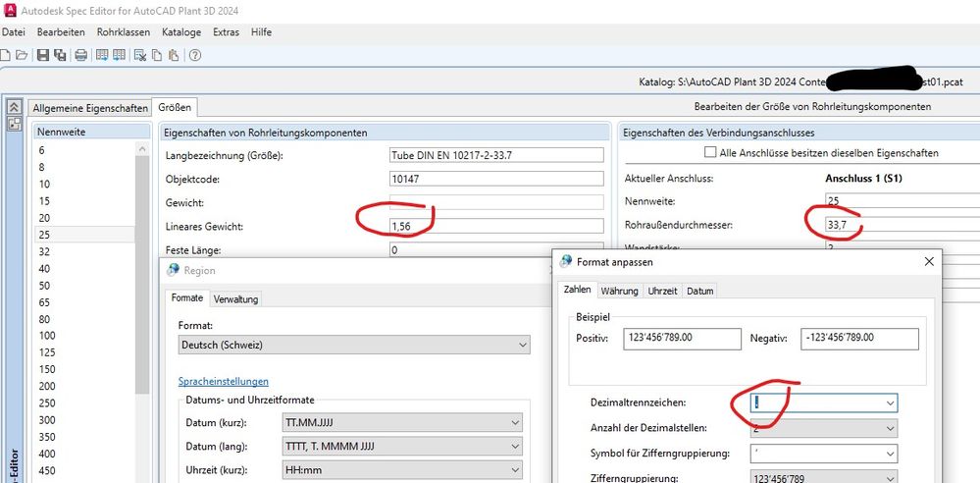This screenshot has height=483, width=980.
Task: Switch to the Währung tab
Action: [619, 291]
